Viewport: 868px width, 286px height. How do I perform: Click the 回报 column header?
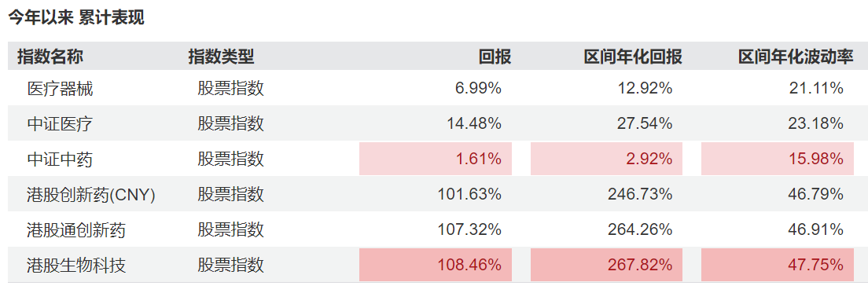495,57
